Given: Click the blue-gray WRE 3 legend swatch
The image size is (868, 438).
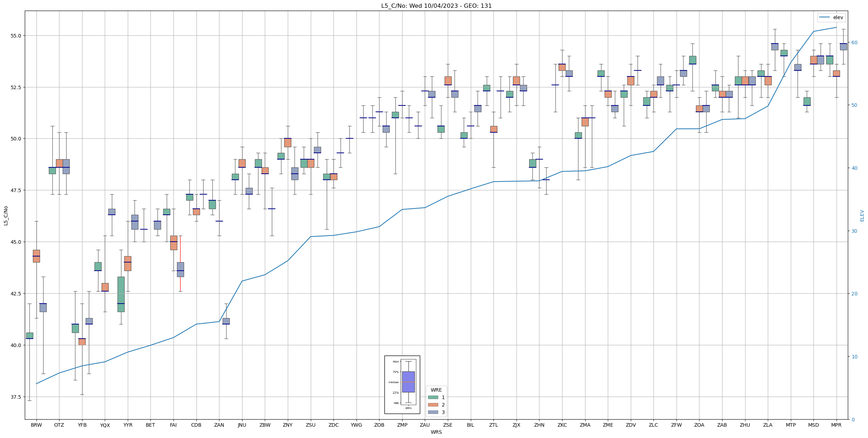Looking at the screenshot, I should coord(433,412).
